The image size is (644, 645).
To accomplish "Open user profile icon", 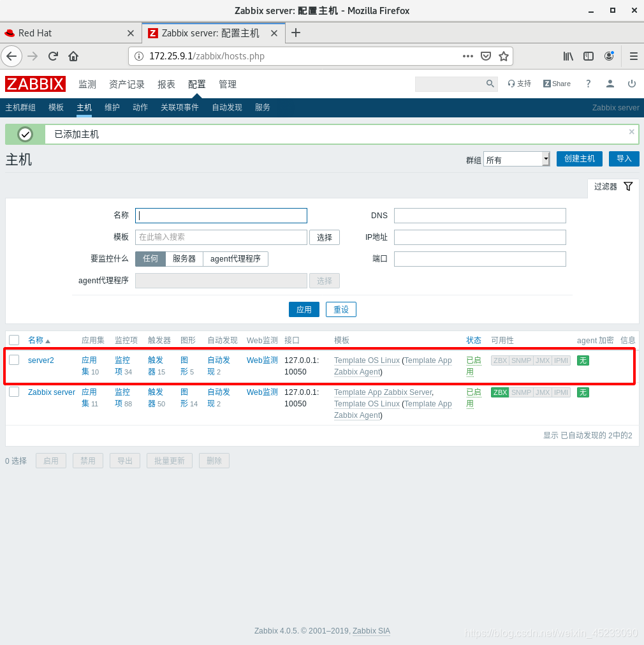I will click(x=610, y=84).
